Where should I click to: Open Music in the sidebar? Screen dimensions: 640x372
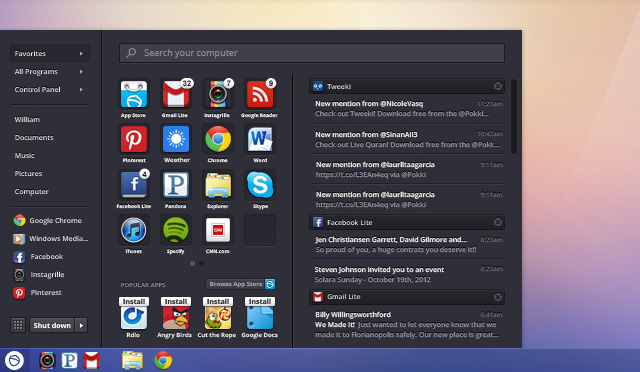pyautogui.click(x=24, y=156)
